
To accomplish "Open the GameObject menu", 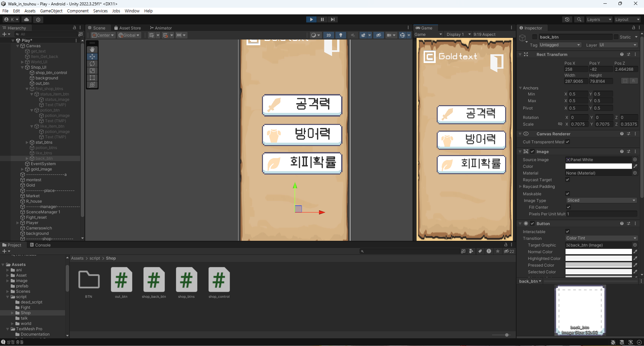I will point(51,11).
